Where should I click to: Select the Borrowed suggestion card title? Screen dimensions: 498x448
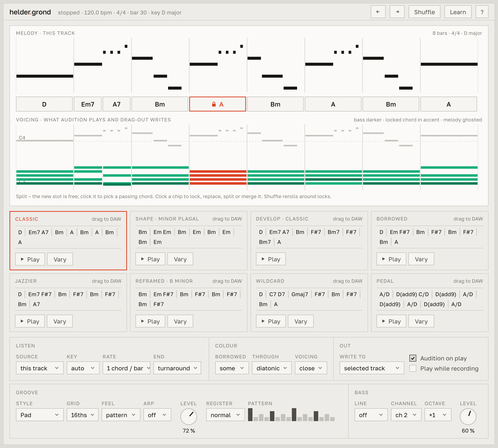(392, 219)
